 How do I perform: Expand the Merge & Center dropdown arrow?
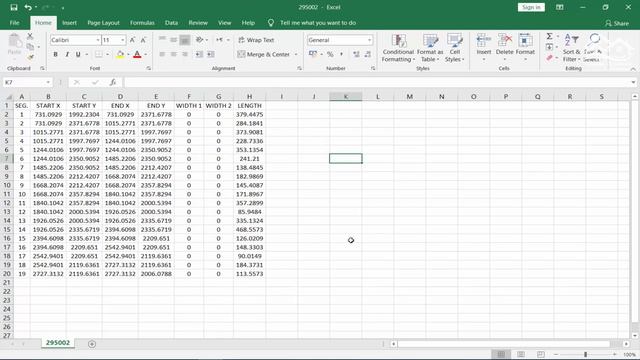pyautogui.click(x=296, y=54)
